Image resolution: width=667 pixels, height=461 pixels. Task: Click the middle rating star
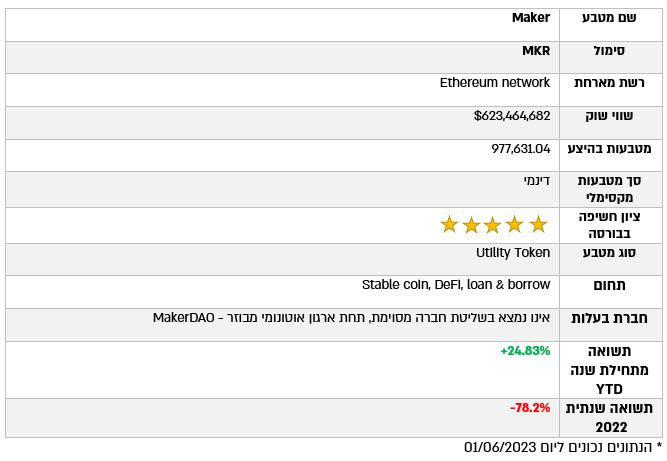[x=493, y=225]
